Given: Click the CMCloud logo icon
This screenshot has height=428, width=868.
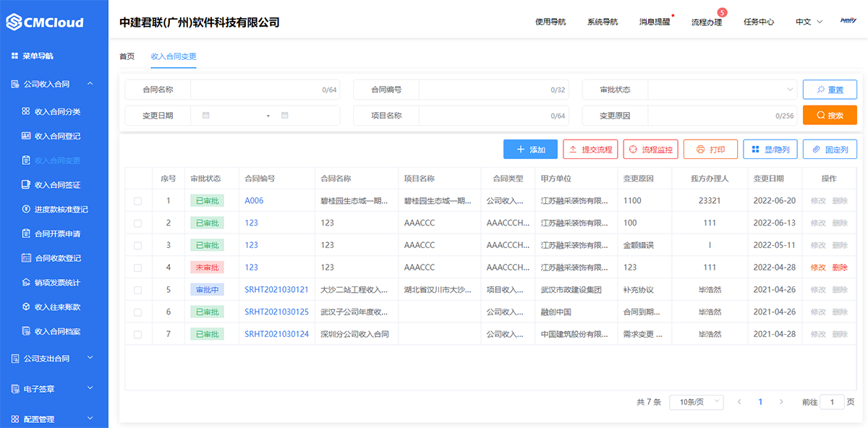Looking at the screenshot, I should pyautogui.click(x=14, y=22).
